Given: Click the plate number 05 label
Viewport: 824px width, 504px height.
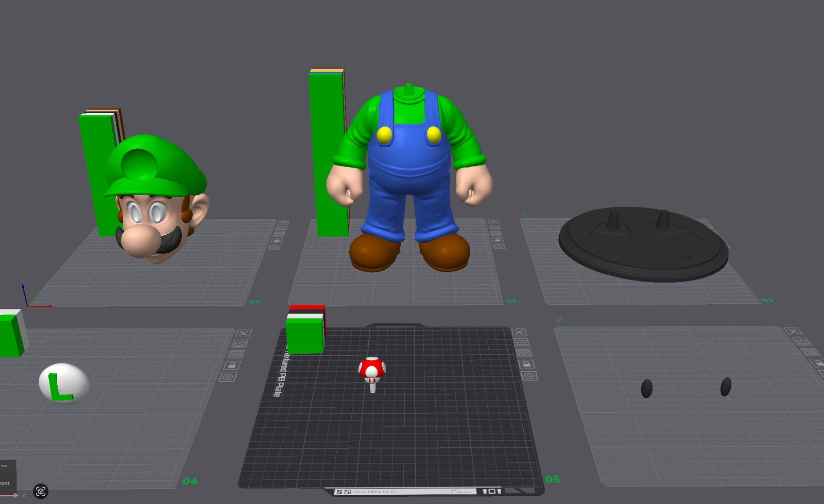Looking at the screenshot, I should coord(553,479).
